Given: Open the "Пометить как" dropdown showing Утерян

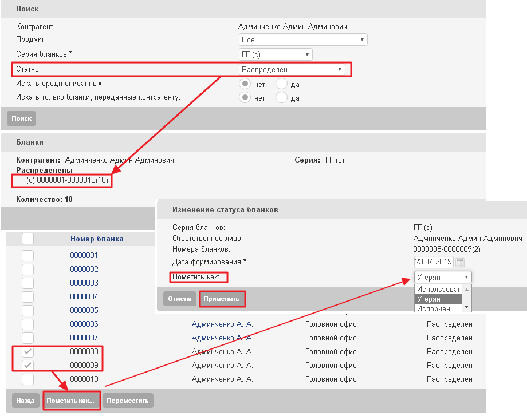Looking at the screenshot, I should pyautogui.click(x=443, y=278).
